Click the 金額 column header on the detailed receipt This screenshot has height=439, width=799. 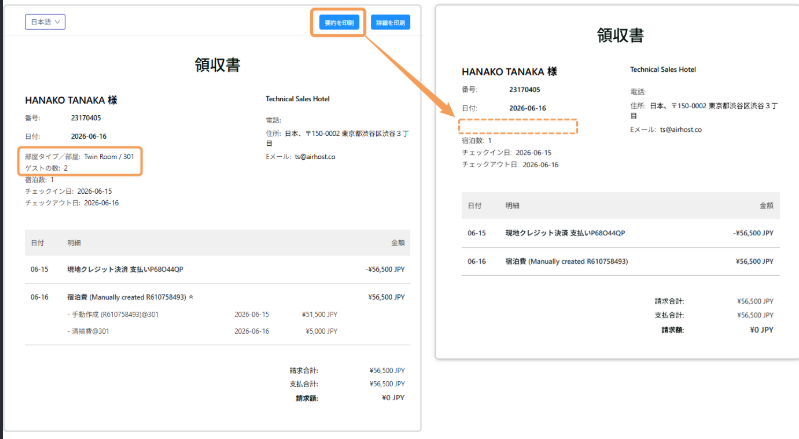click(398, 243)
